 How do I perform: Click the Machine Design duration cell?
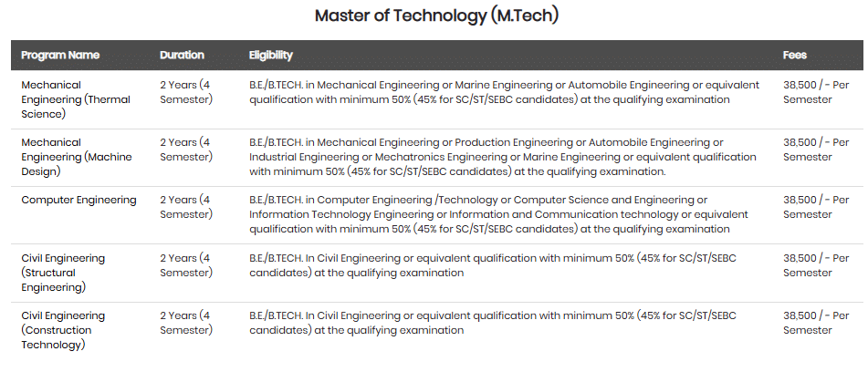point(185,150)
